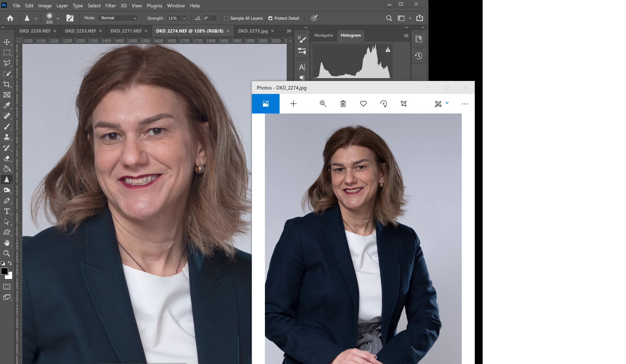The height and width of the screenshot is (364, 626).
Task: Select the Crop tool in toolbar
Action: tap(7, 84)
